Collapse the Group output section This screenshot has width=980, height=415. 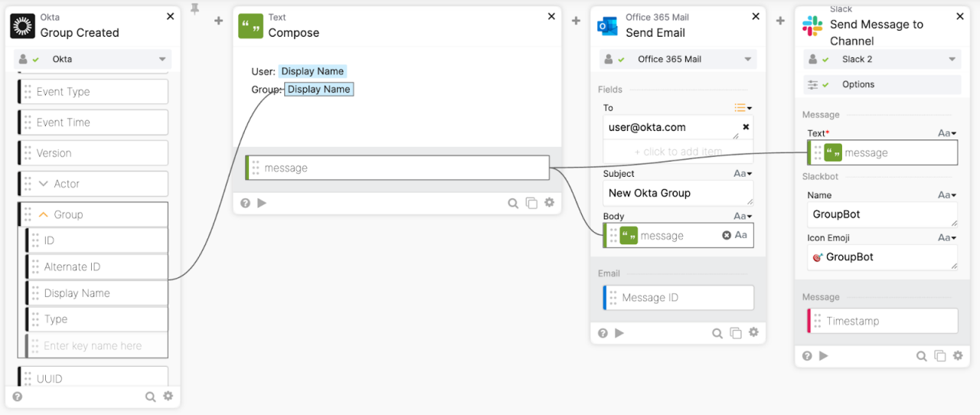tap(43, 215)
